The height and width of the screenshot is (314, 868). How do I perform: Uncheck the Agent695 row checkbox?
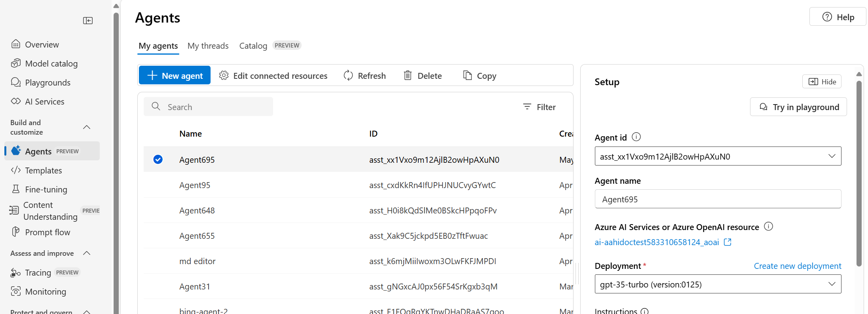click(158, 160)
